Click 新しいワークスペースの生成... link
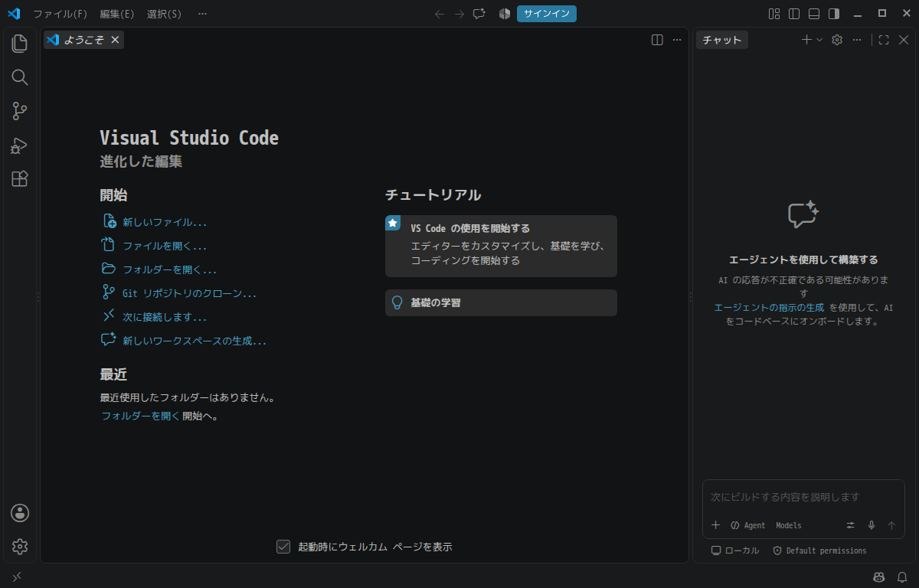Screen dimensions: 919x588 click(x=195, y=341)
